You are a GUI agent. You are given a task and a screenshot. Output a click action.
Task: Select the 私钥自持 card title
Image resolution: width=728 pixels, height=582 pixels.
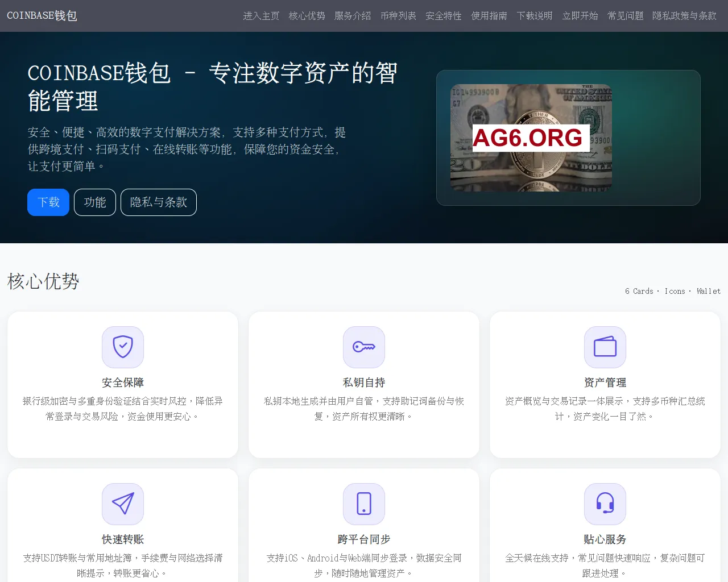point(364,383)
